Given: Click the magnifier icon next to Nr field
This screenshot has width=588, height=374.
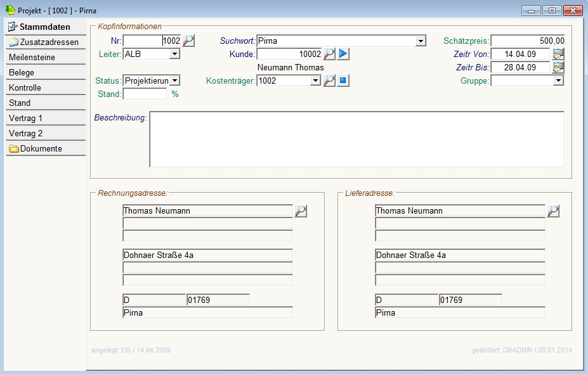Looking at the screenshot, I should click(188, 41).
